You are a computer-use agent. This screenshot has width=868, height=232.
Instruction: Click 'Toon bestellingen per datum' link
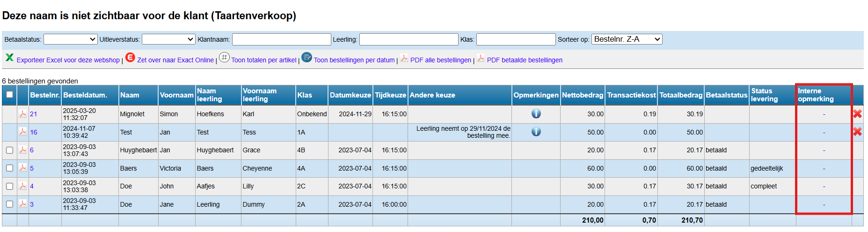(x=354, y=60)
